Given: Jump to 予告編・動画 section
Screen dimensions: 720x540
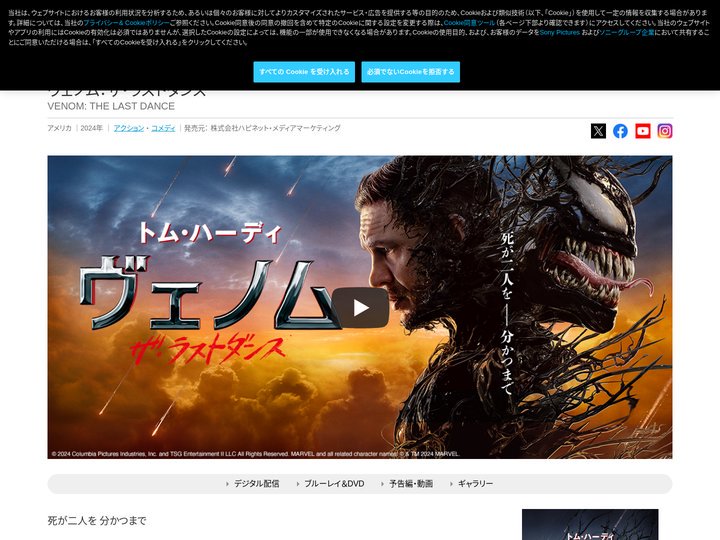Looking at the screenshot, I should coord(411,484).
